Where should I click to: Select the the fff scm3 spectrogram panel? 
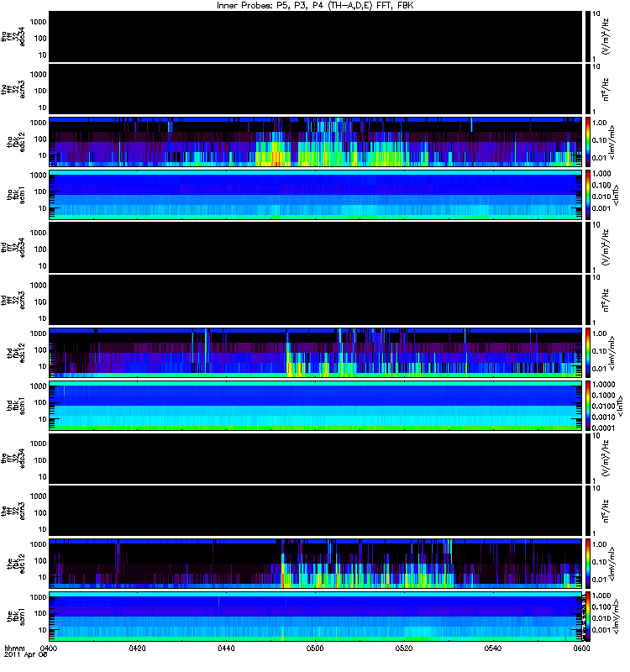point(316,511)
